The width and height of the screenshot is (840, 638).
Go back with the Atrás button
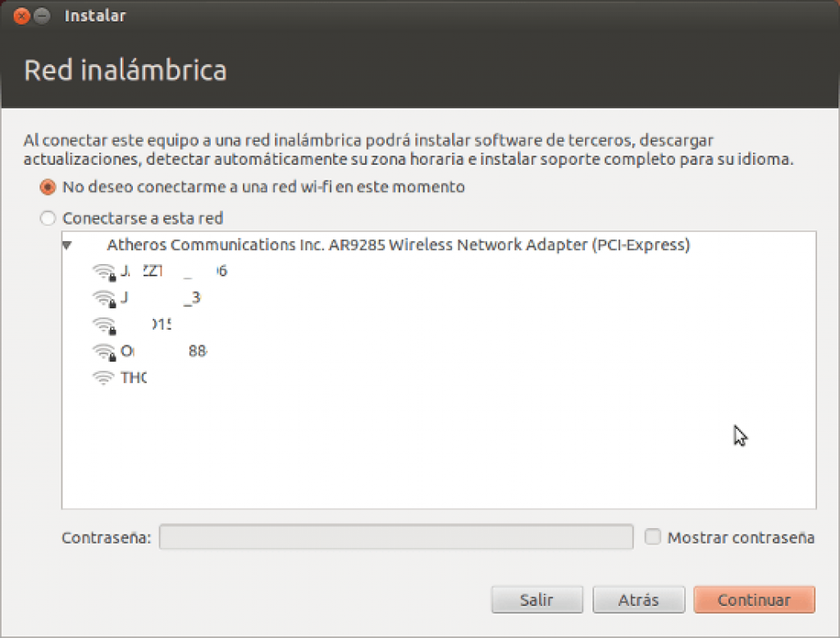pyautogui.click(x=638, y=599)
